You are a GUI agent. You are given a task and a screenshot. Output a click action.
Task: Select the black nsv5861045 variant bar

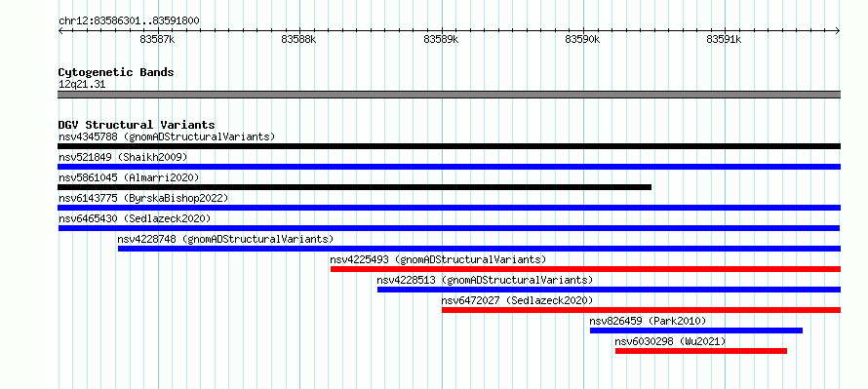(x=355, y=187)
